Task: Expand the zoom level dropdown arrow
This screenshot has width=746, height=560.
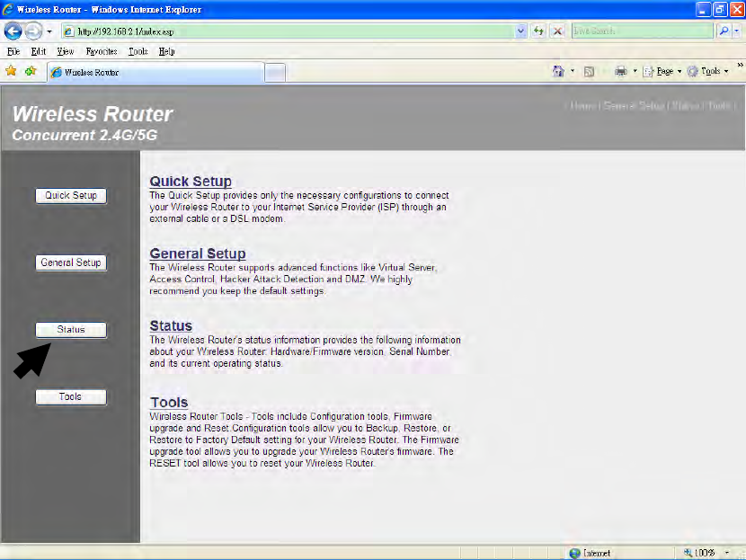Action: point(726,553)
